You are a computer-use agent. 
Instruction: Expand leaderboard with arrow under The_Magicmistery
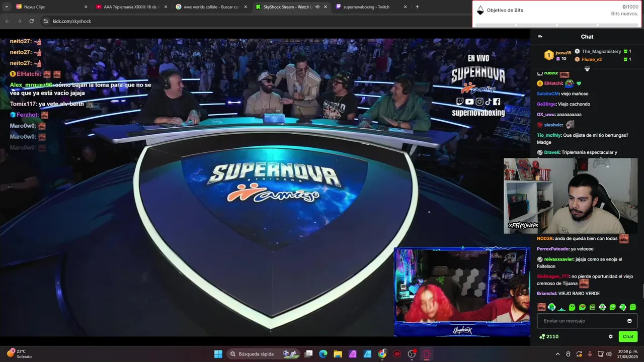(x=587, y=68)
